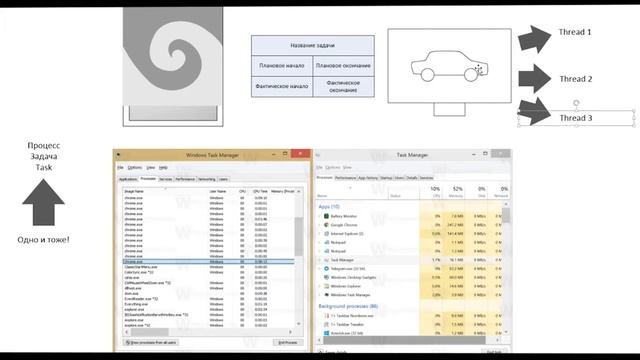Viewport: 640px width, 360px height.
Task: Click the Название задачи table cell
Action: click(313, 45)
